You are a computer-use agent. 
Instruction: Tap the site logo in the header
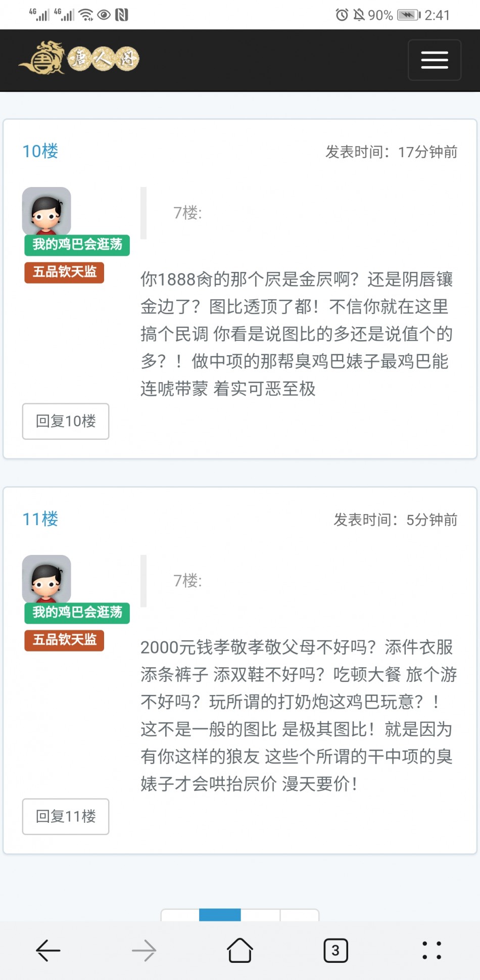coord(79,58)
